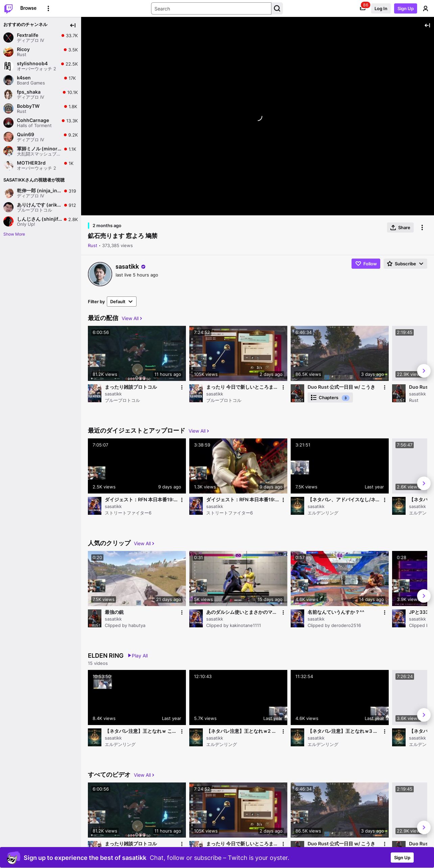434x868 pixels.
Task: Click Rust game box art under 最強の銃
Action: click(95, 619)
